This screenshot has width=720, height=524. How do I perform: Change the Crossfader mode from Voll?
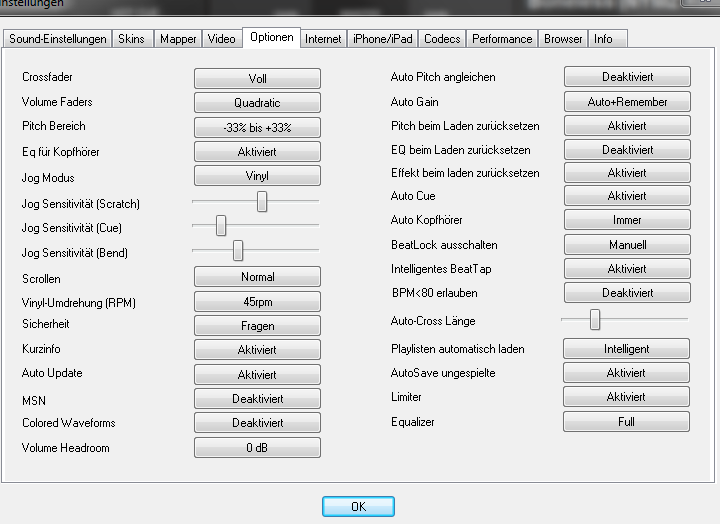pyautogui.click(x=257, y=79)
